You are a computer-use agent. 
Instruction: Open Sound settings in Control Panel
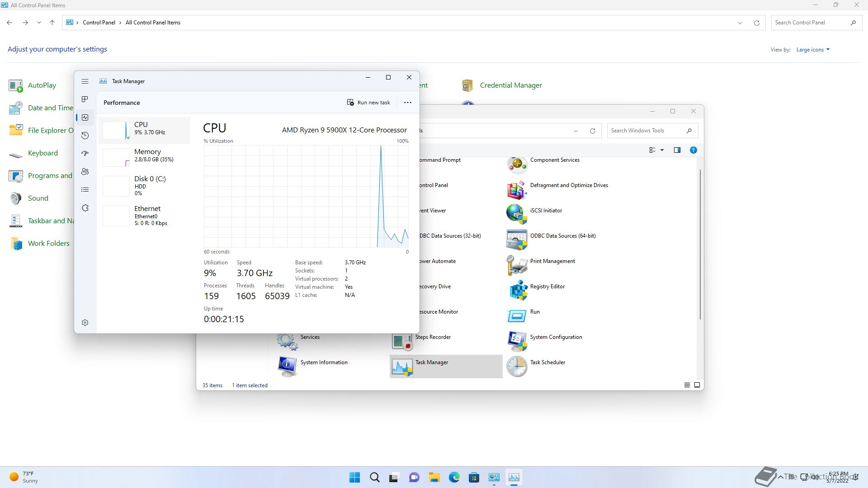click(x=28, y=198)
